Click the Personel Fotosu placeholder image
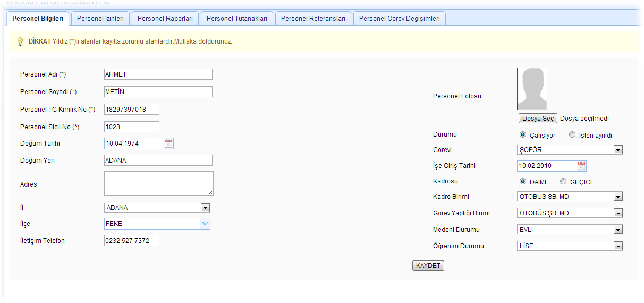Screen dimensions: 644x303 click(532, 89)
